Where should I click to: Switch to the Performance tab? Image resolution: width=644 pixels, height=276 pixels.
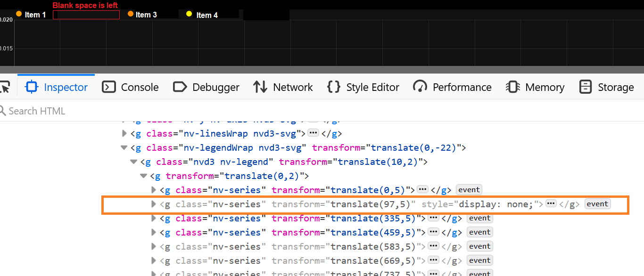point(452,87)
